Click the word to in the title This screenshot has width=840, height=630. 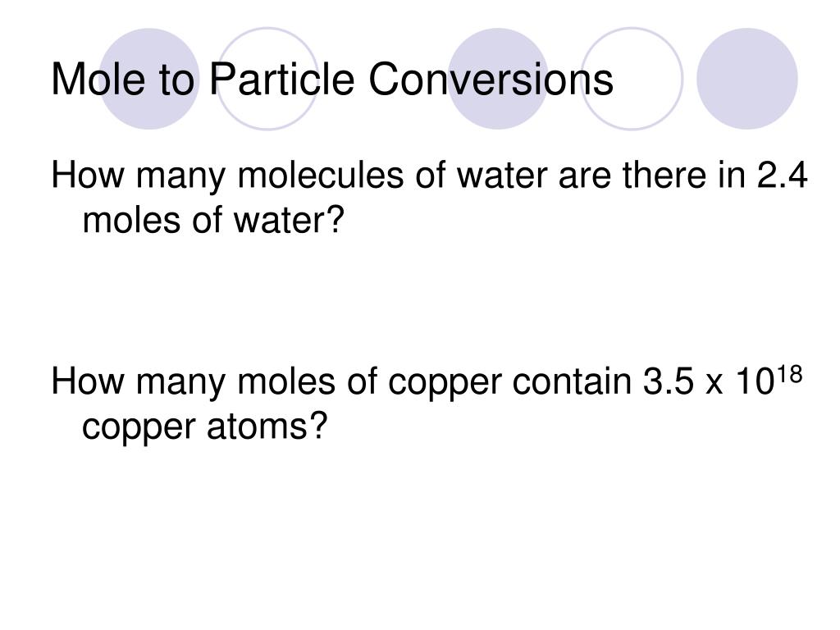(176, 80)
